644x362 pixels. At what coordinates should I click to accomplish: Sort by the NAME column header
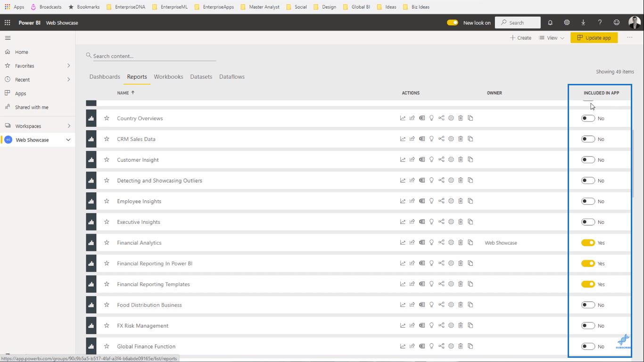126,93
